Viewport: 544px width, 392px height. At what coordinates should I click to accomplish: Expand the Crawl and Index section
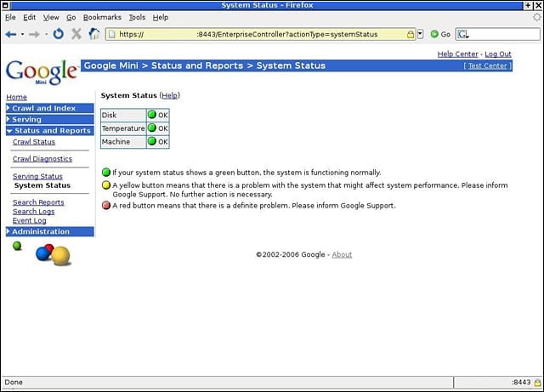coord(49,108)
